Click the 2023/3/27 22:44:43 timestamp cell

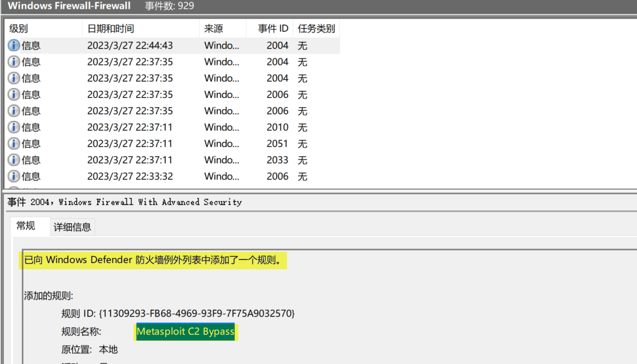pyautogui.click(x=130, y=45)
